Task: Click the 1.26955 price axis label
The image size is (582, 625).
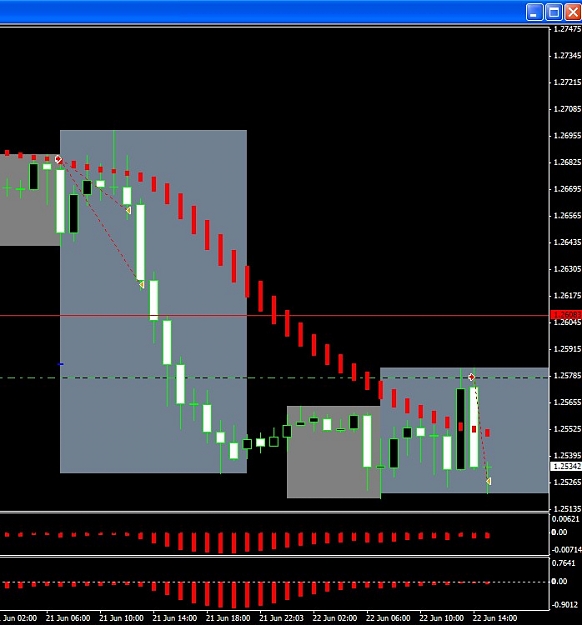Action: click(x=567, y=136)
